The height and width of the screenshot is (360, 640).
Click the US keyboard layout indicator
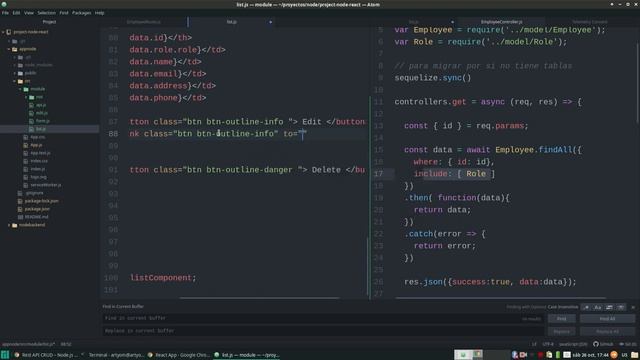point(624,355)
